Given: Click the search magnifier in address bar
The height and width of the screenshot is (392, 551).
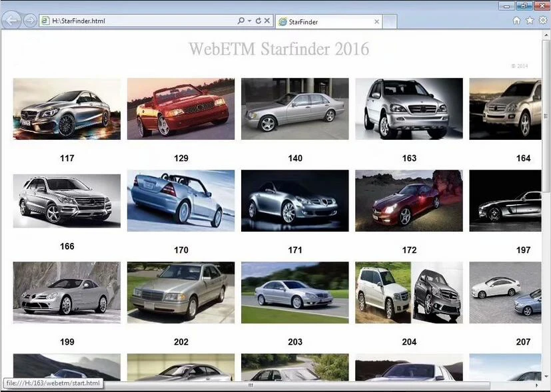Looking at the screenshot, I should (x=241, y=21).
